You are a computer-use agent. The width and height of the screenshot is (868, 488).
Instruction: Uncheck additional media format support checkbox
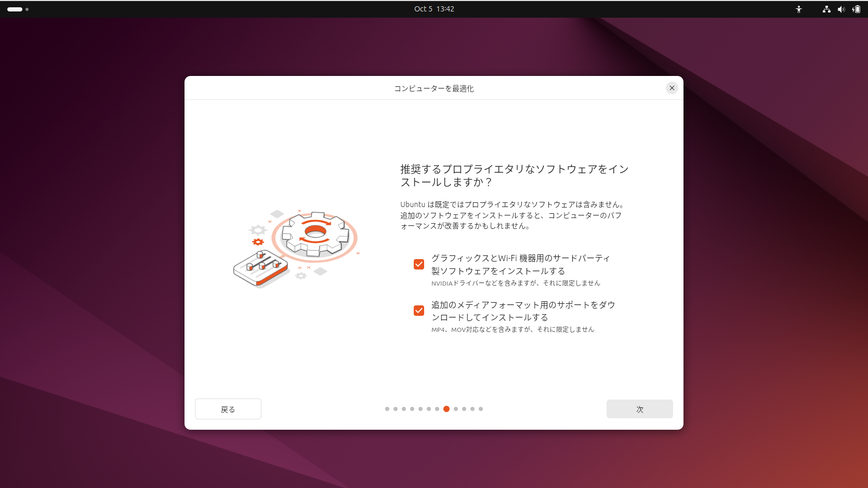[x=419, y=311]
